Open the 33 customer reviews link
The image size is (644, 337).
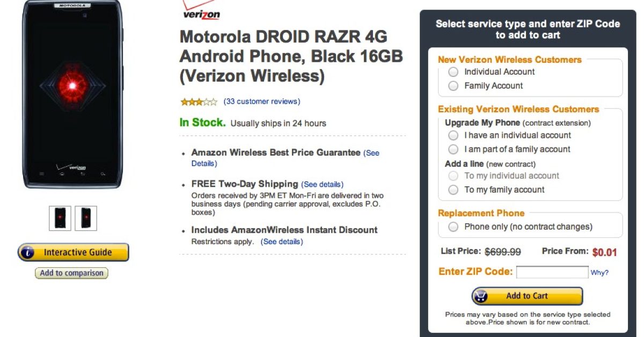click(262, 101)
